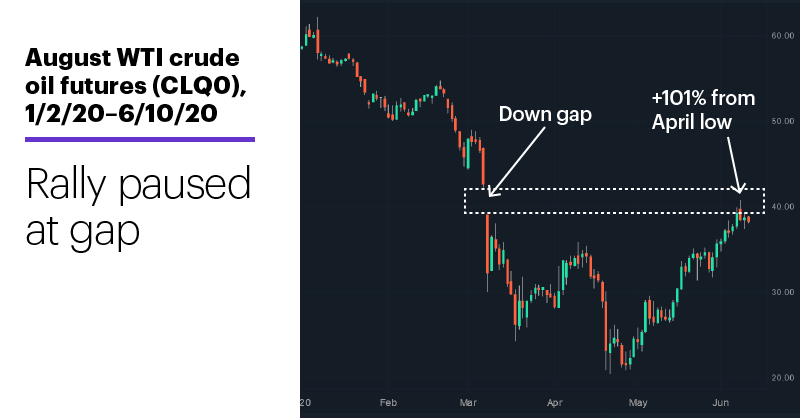Click the '+101% from April low' annotation
Image resolution: width=800 pixels, height=418 pixels.
[703, 110]
